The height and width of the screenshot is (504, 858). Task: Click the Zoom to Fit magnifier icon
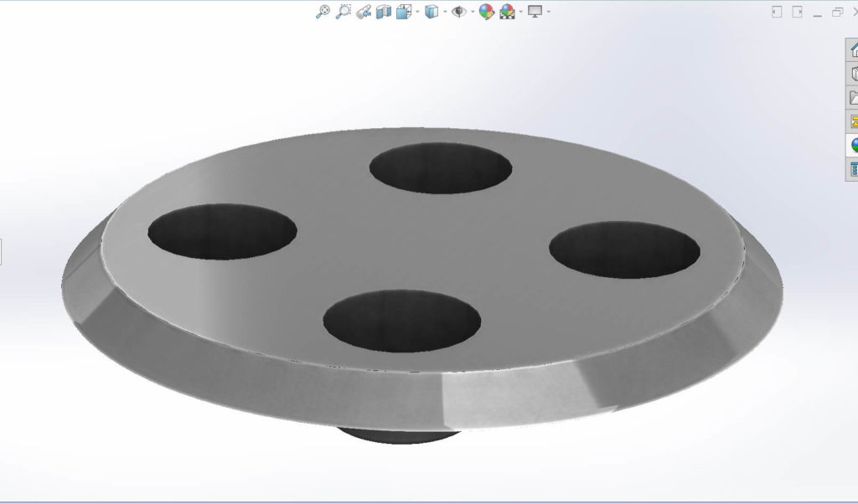click(x=323, y=12)
